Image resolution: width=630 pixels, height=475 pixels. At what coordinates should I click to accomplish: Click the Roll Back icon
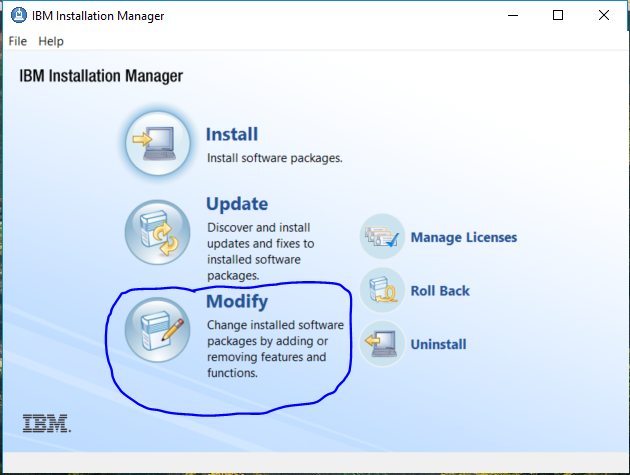pyautogui.click(x=382, y=290)
